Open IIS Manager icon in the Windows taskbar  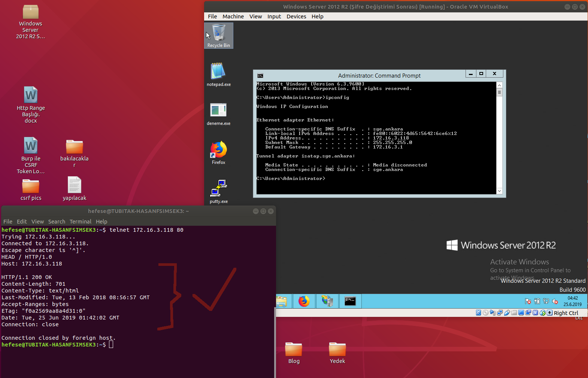pyautogui.click(x=327, y=301)
